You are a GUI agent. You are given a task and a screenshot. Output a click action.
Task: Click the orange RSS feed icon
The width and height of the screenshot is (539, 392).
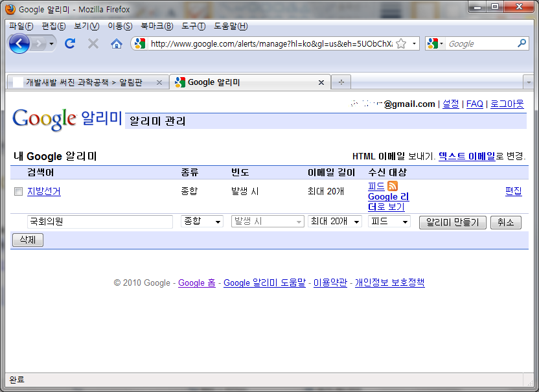coord(393,187)
